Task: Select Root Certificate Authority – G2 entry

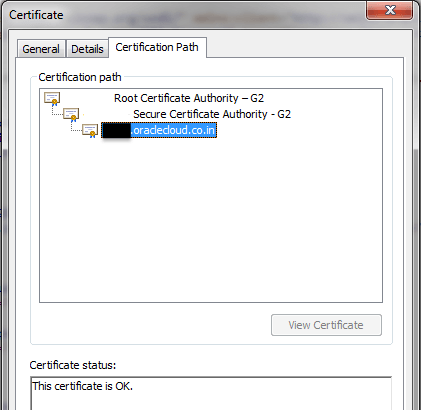Action: pyautogui.click(x=189, y=98)
